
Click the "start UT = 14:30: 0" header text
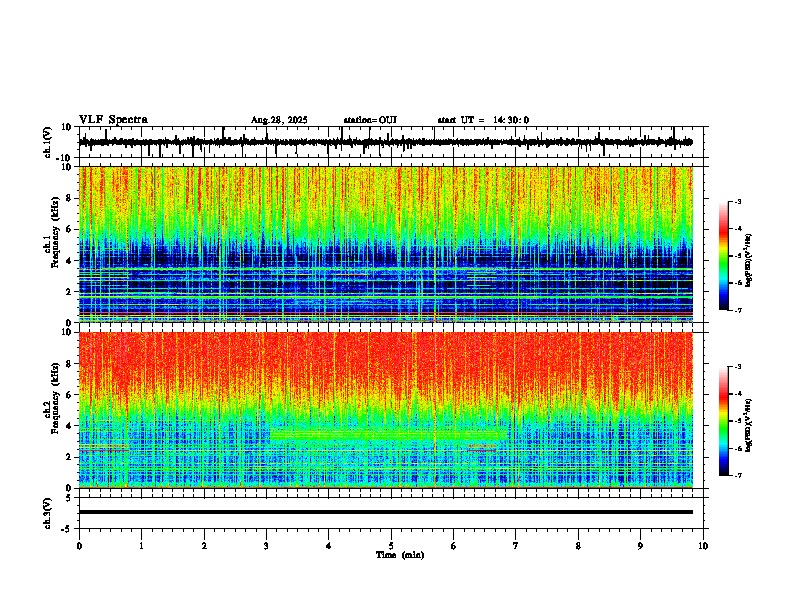(x=483, y=120)
